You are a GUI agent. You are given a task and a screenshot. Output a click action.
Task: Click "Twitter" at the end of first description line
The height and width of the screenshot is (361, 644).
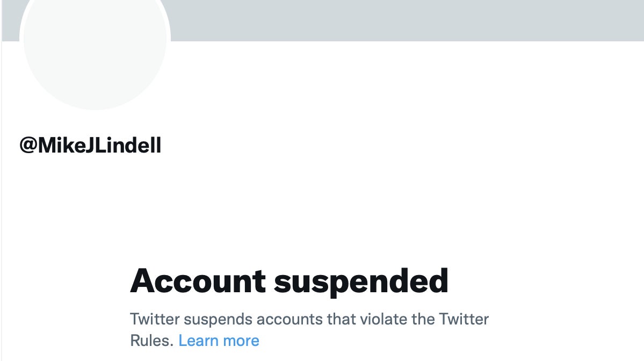coord(464,319)
